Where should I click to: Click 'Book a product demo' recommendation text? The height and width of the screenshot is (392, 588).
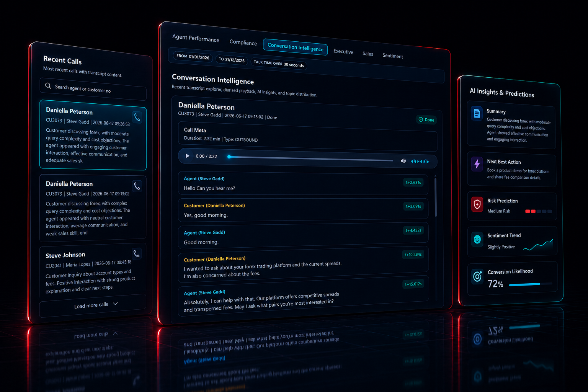click(518, 174)
